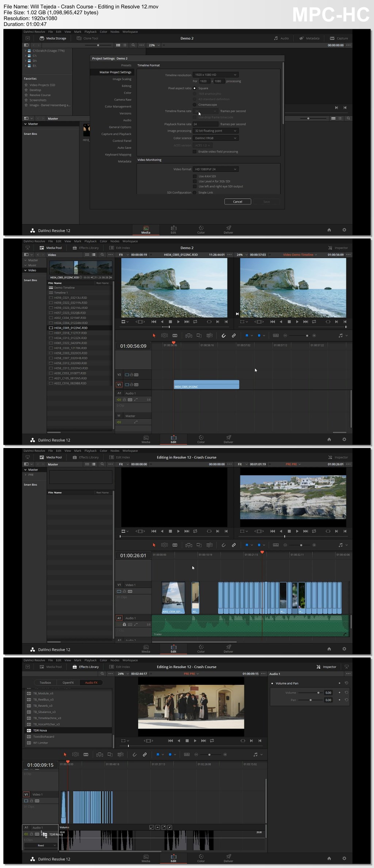Open Effects Library in the Audio FX screenshot
374x868 pixels.
85,667
